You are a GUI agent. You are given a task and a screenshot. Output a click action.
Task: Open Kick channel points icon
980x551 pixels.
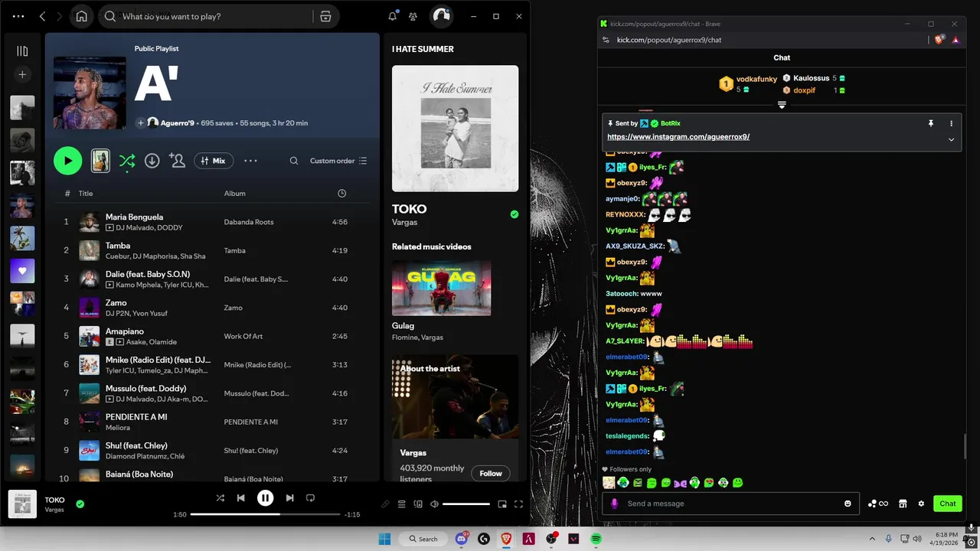click(x=877, y=504)
